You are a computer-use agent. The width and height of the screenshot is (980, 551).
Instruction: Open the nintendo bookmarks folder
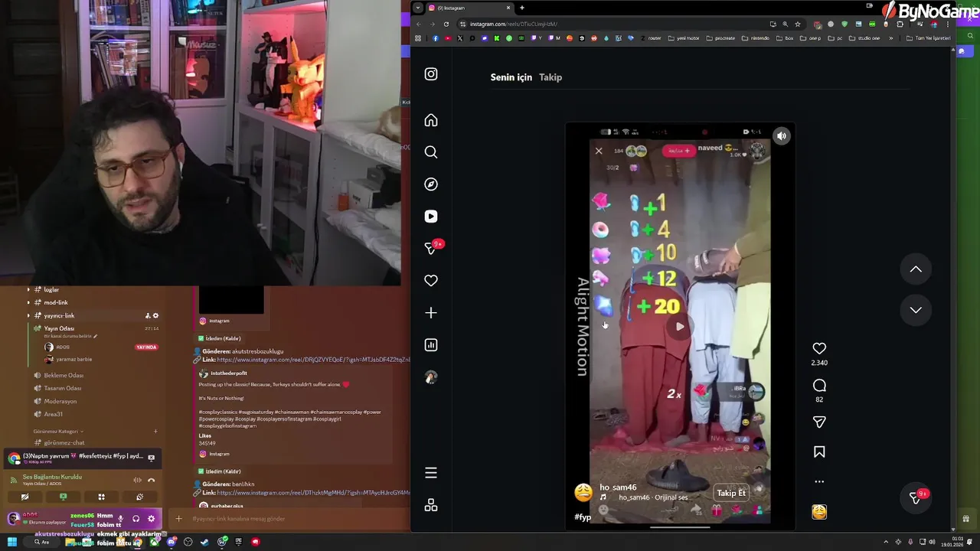pos(756,38)
